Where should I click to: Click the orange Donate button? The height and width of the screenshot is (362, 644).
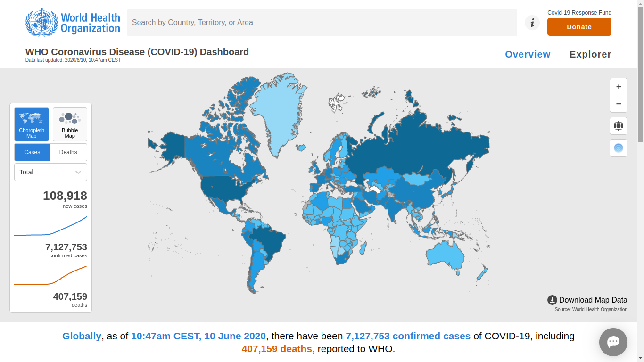[x=579, y=27]
